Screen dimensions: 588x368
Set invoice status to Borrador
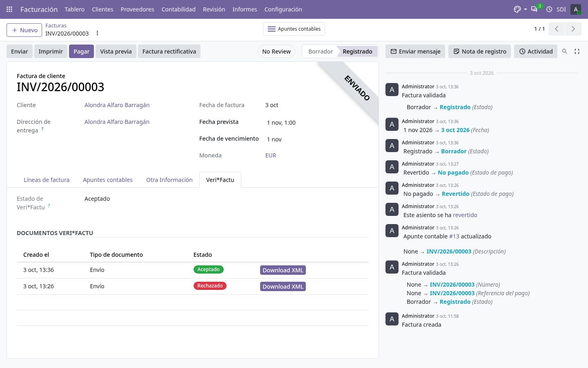(x=321, y=52)
